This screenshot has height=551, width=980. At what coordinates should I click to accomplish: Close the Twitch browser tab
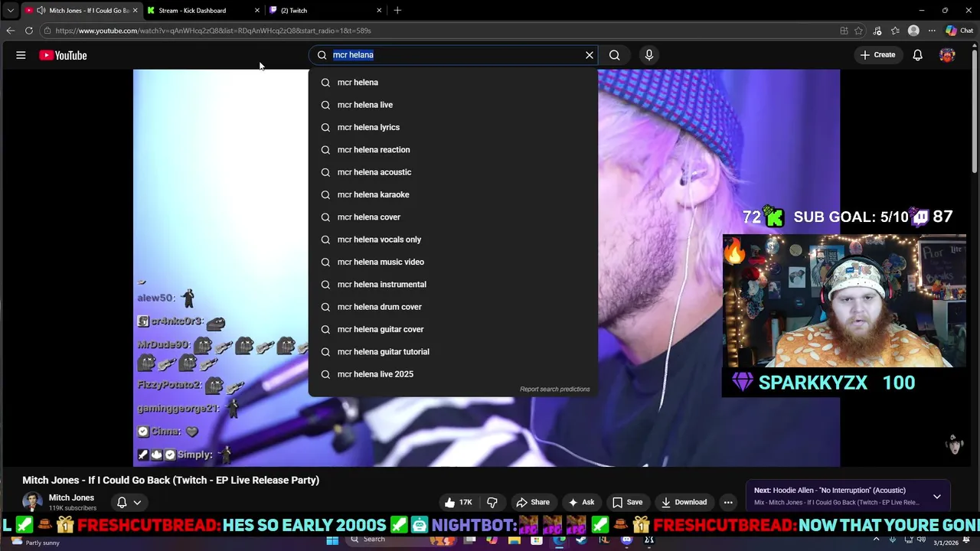pos(379,11)
